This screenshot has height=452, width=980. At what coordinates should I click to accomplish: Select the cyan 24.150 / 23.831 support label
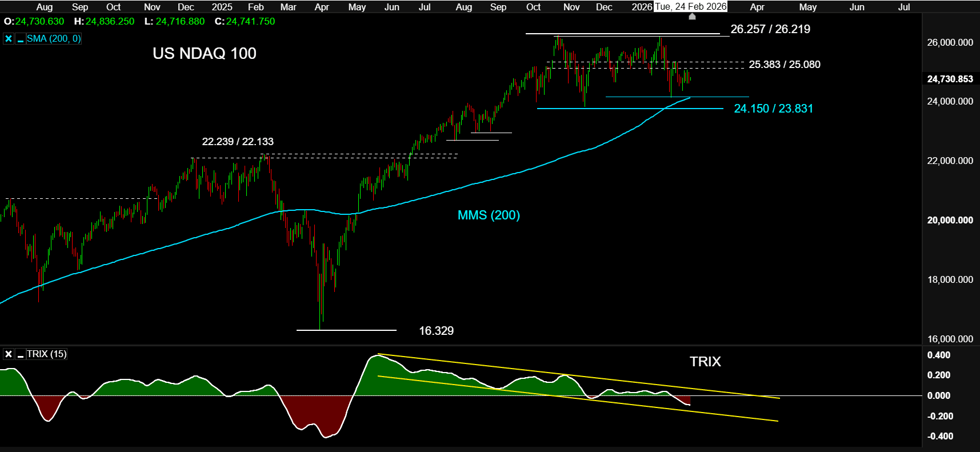(x=773, y=109)
